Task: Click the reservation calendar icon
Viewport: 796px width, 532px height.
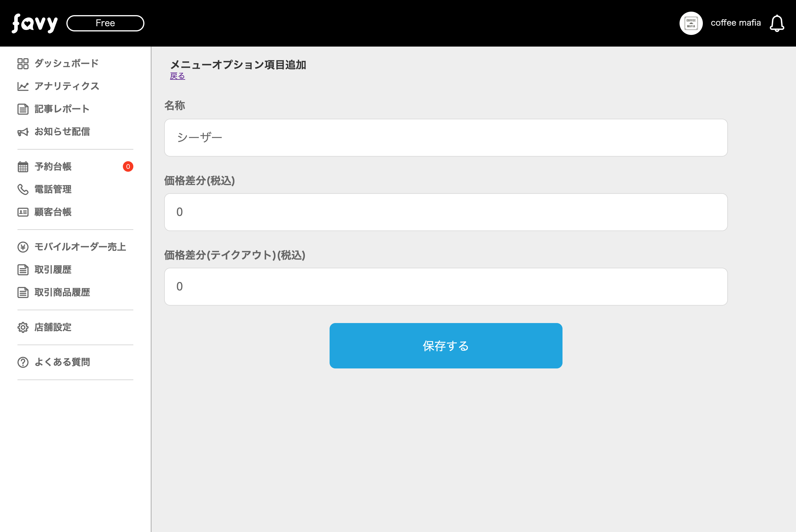Action: coord(23,167)
